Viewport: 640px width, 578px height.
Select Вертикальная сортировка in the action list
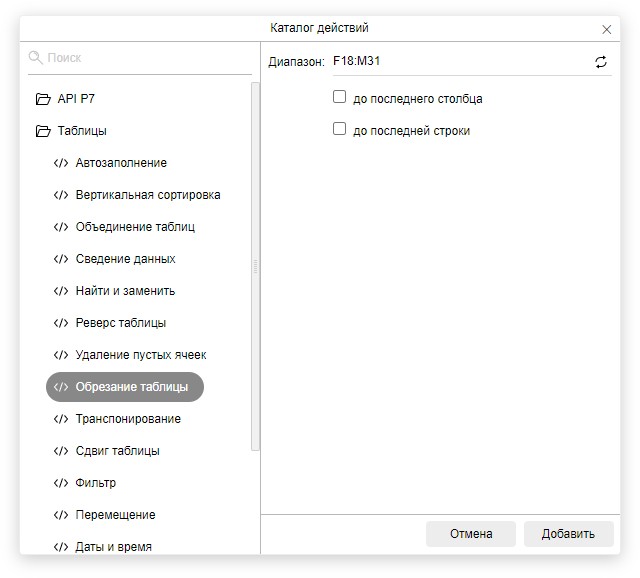[147, 195]
